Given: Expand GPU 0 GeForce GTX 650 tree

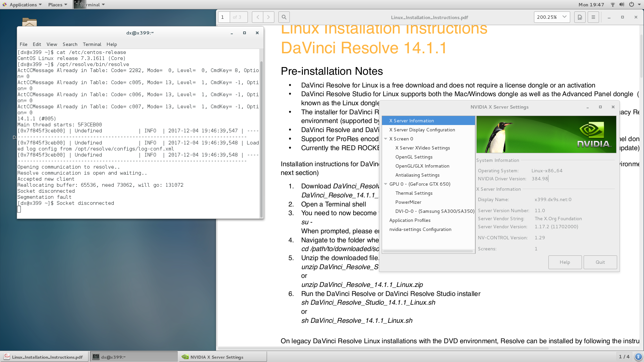Looking at the screenshot, I should [x=386, y=184].
